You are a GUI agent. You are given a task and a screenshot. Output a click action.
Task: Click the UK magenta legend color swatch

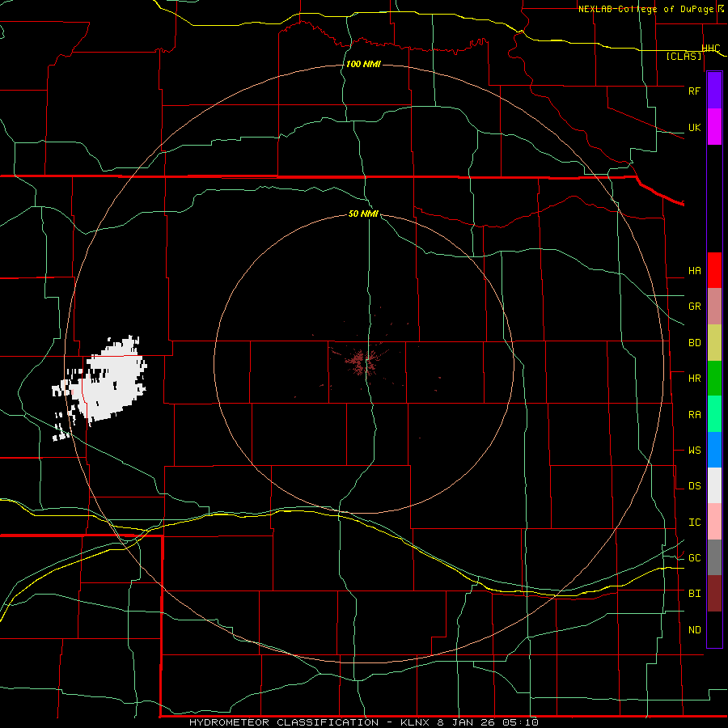click(x=714, y=127)
